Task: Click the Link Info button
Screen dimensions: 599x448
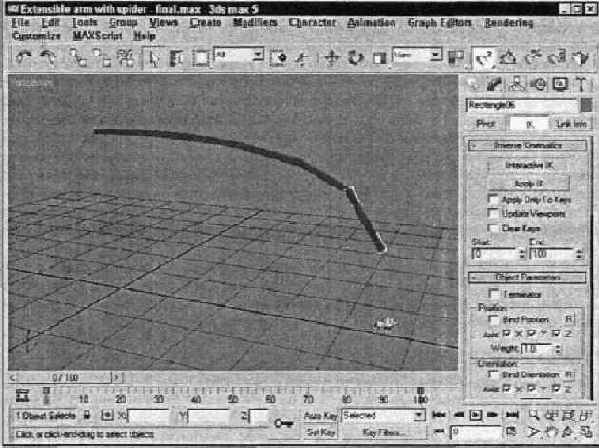Action: tap(571, 124)
